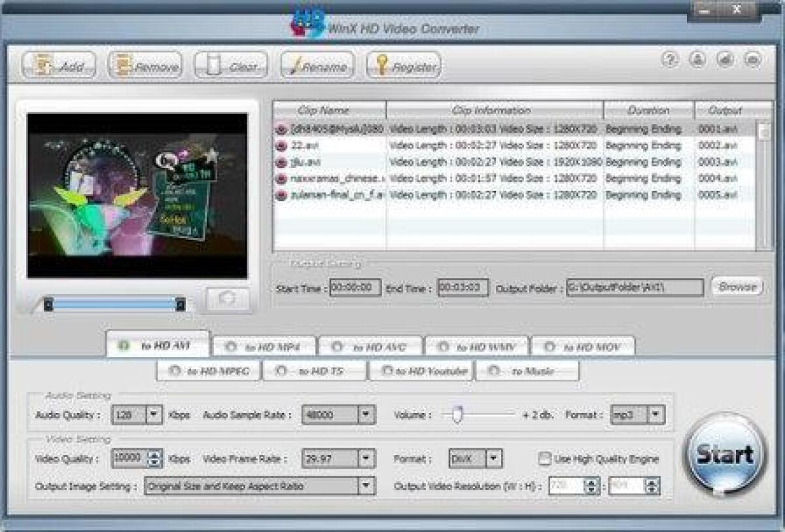Click the help question mark icon
This screenshot has height=532, width=785.
tap(669, 59)
